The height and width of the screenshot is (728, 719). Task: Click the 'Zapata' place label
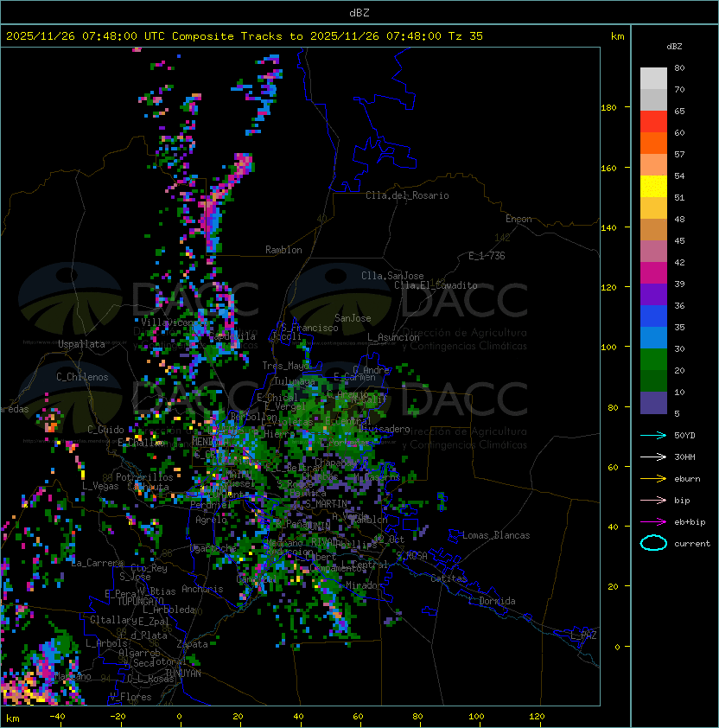(192, 644)
